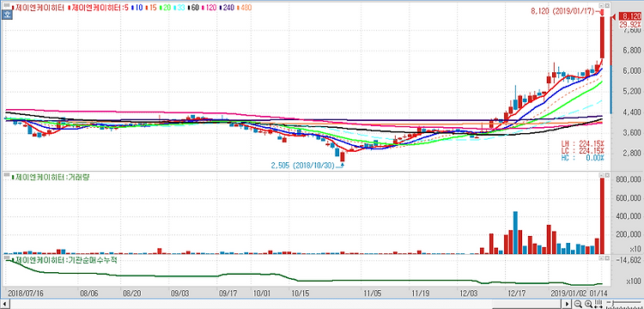The height and width of the screenshot is (309, 644).
Task: Click the blue 호 icon at chart top-left
Action: pos(7,15)
